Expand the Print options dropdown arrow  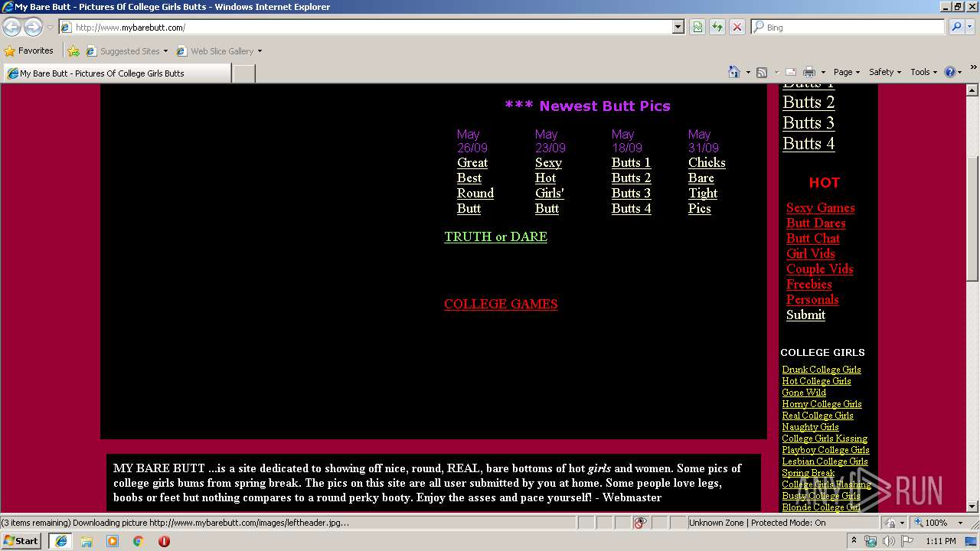coord(823,72)
